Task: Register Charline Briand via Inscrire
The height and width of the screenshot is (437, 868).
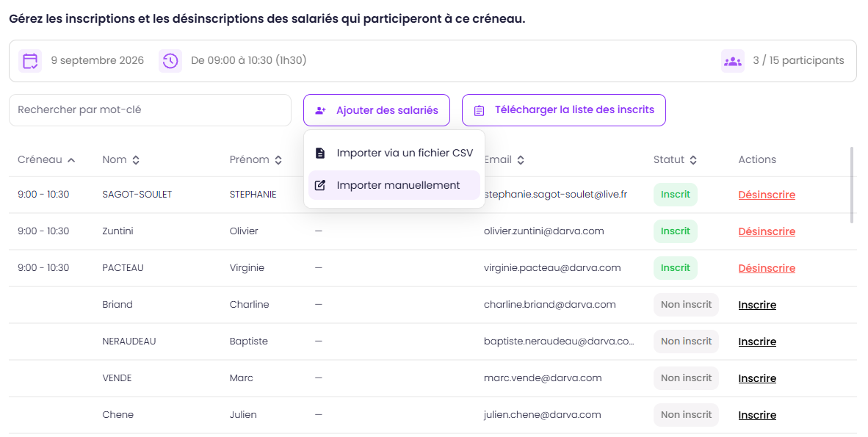Action: [x=756, y=306]
